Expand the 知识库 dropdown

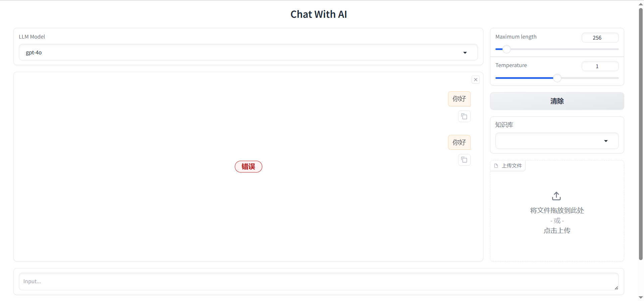point(606,141)
